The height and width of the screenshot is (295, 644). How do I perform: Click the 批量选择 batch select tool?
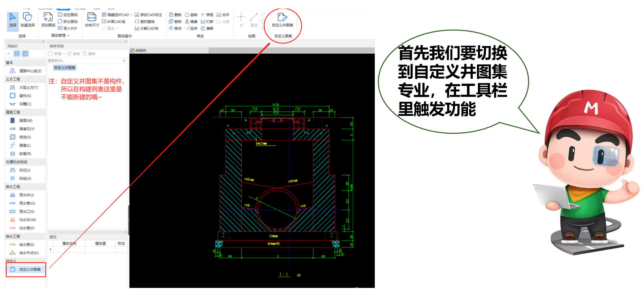27,20
